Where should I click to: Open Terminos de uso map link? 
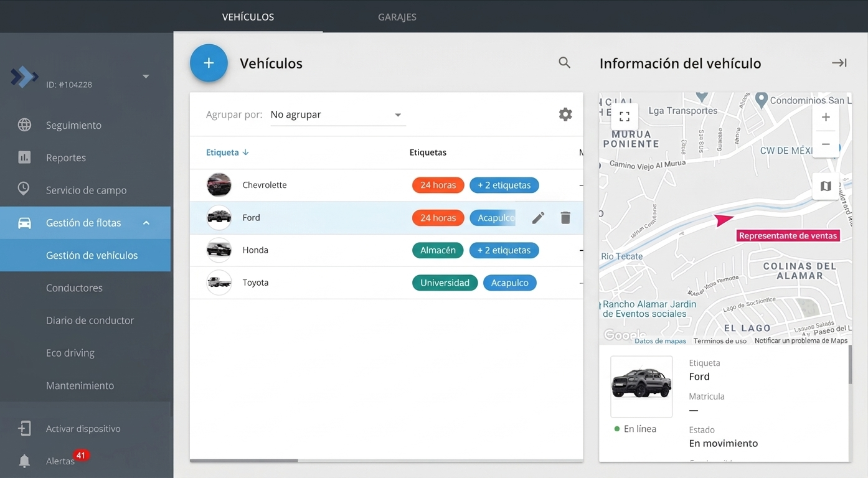[720, 341]
